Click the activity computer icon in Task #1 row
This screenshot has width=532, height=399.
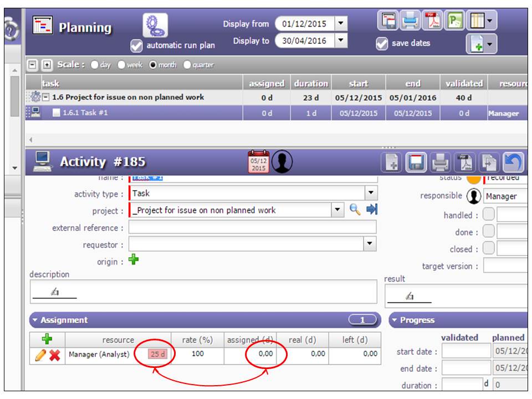[35, 112]
